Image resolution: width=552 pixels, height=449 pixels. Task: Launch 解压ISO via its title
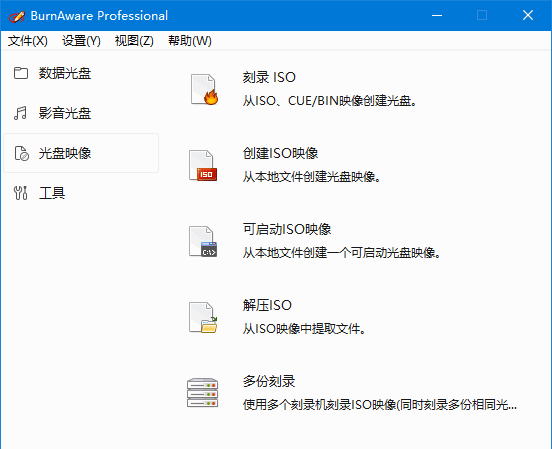tap(267, 305)
